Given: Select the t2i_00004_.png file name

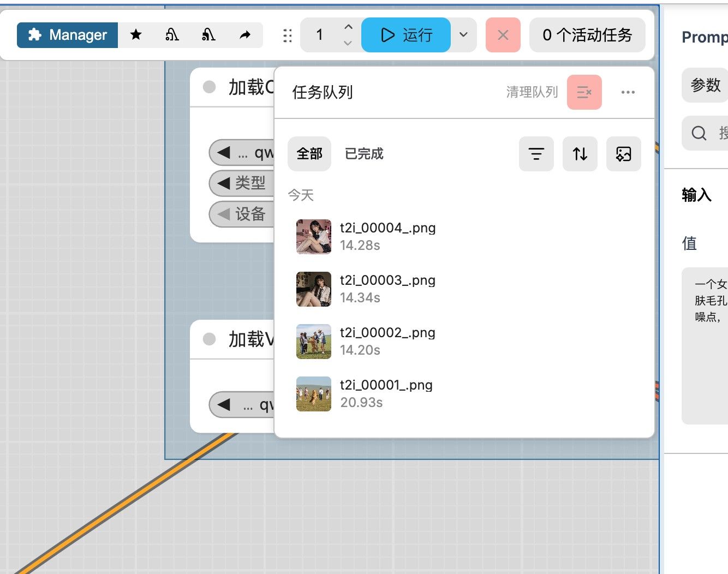Looking at the screenshot, I should [387, 228].
